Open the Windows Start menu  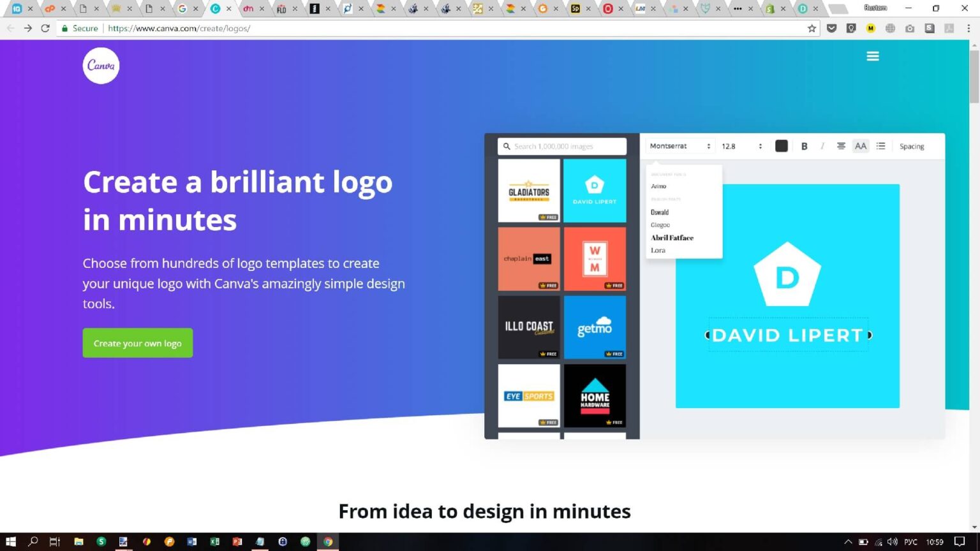click(x=10, y=541)
